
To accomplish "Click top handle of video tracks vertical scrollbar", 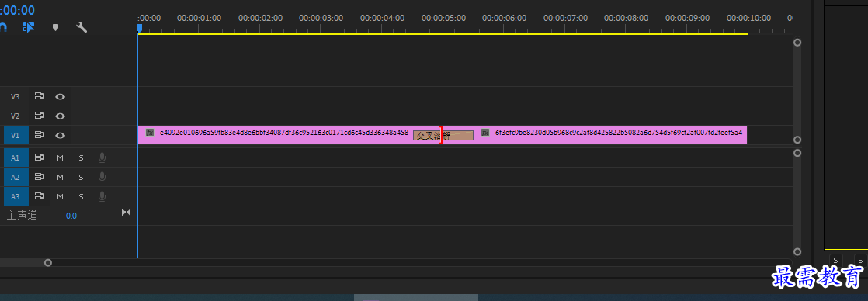I will pyautogui.click(x=797, y=42).
